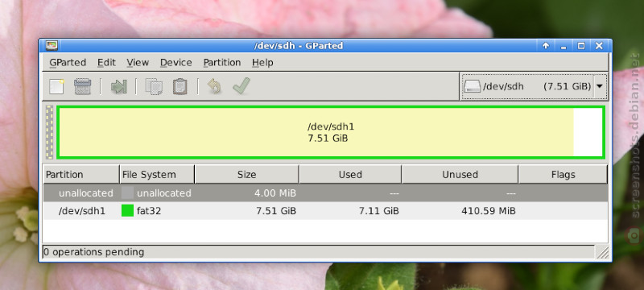This screenshot has height=290, width=644.
Task: Click the window resize grip in status bar
Action: pos(602,252)
